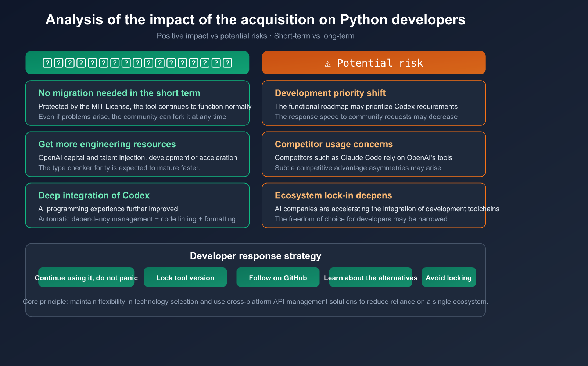Click the Ecosystem lock-in deepens card frame
588x366 pixels.
click(373, 206)
